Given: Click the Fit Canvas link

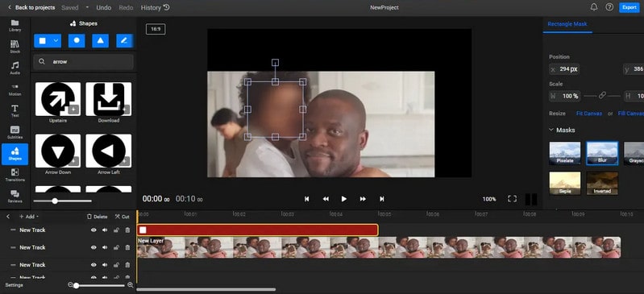Looking at the screenshot, I should point(589,114).
